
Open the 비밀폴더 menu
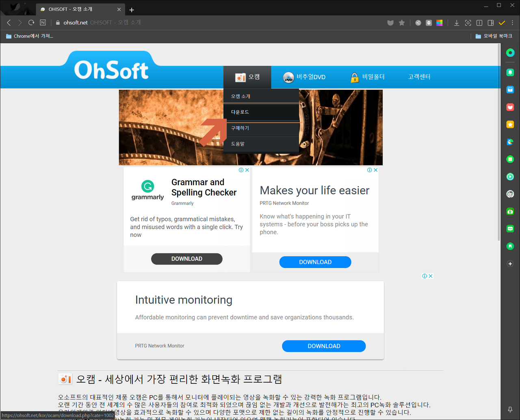[x=367, y=77]
